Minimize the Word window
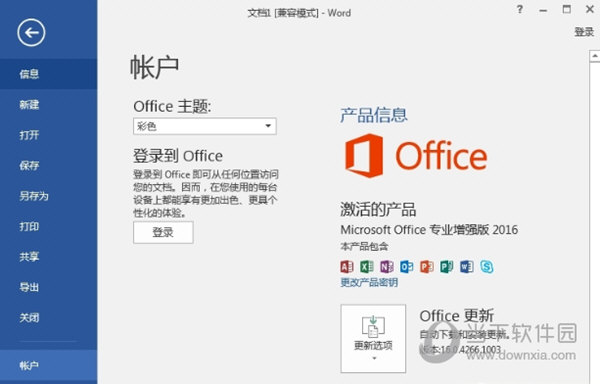The width and height of the screenshot is (600, 384). (543, 10)
